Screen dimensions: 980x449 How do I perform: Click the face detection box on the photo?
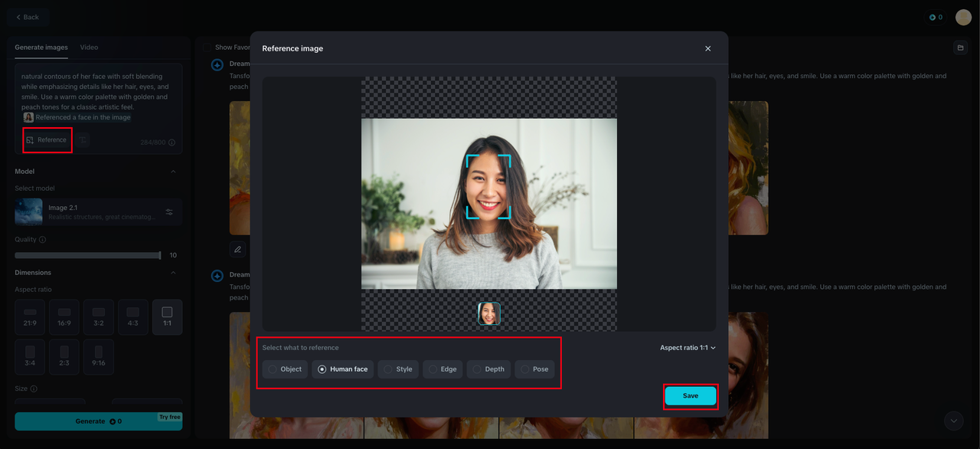[488, 186]
